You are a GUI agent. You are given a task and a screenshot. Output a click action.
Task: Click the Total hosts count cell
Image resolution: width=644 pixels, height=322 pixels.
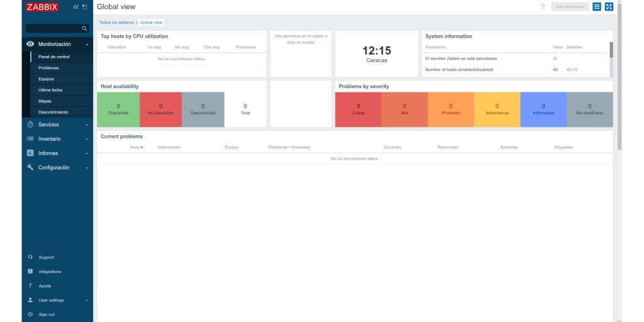click(245, 109)
